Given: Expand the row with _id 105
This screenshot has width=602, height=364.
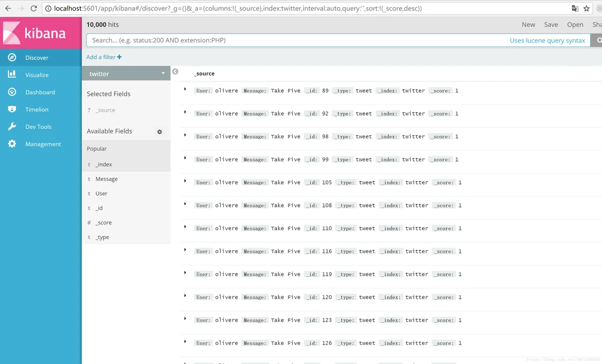Looking at the screenshot, I should click(185, 181).
